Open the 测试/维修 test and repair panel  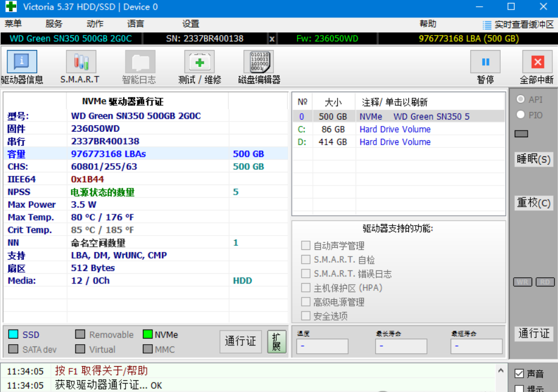[x=200, y=65]
